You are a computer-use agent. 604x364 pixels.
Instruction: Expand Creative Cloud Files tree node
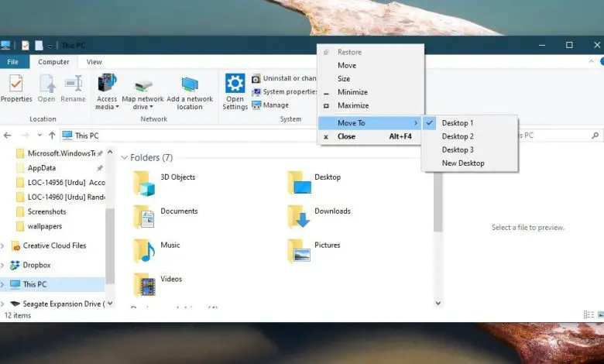[2, 246]
